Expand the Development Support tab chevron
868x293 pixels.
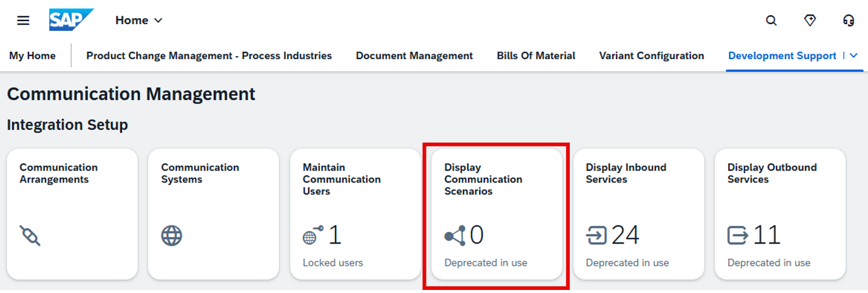tap(854, 55)
